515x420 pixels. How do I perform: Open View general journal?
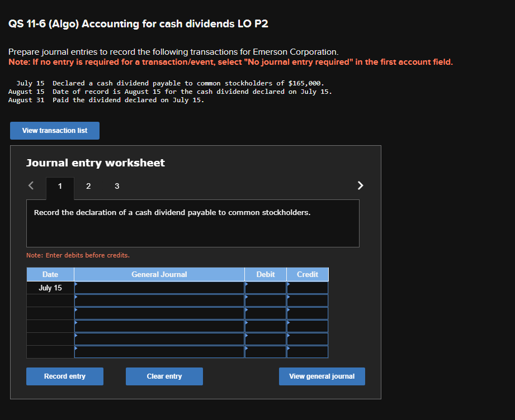pos(322,376)
